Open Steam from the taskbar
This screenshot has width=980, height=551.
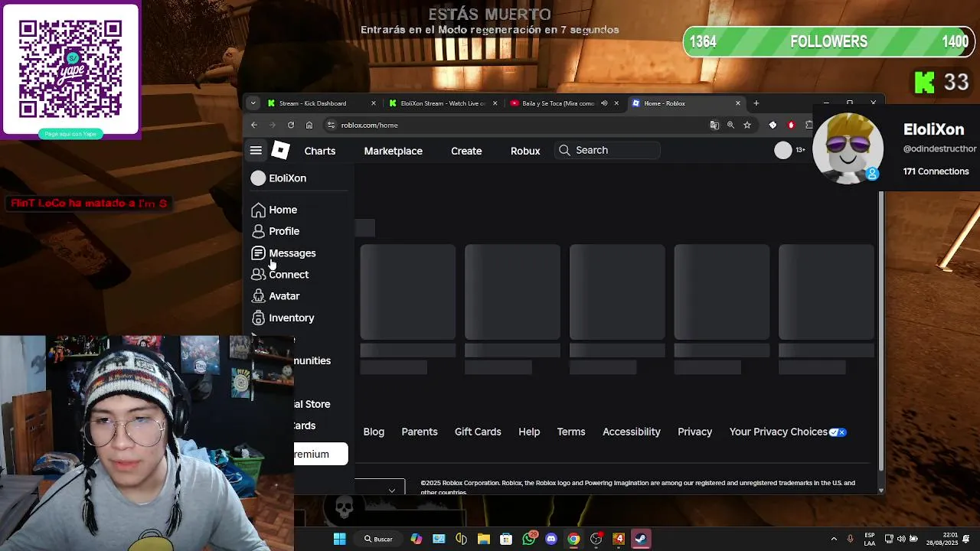[641, 539]
